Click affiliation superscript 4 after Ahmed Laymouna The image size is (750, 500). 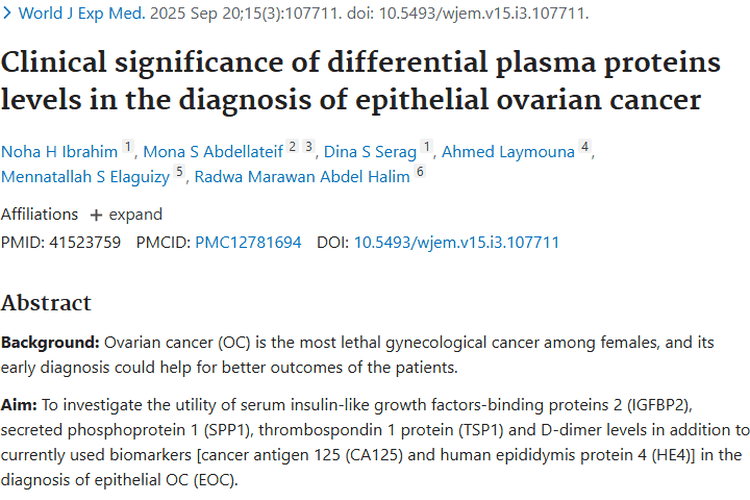point(586,148)
